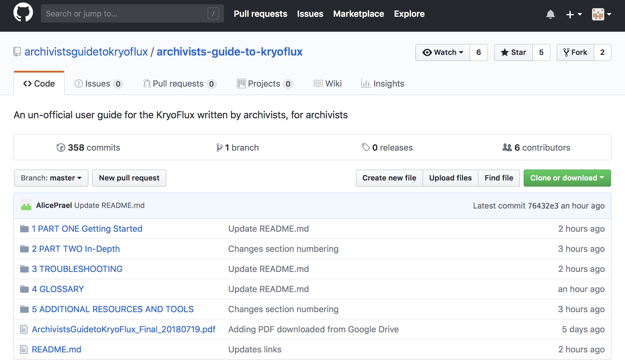View the 6 contributors

pyautogui.click(x=536, y=148)
